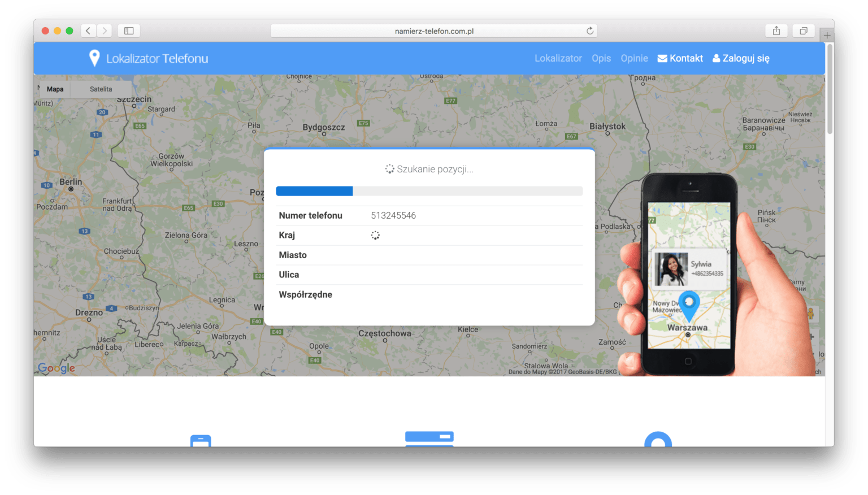Click Częstochowa on the map
The width and height of the screenshot is (868, 495).
pyautogui.click(x=385, y=334)
